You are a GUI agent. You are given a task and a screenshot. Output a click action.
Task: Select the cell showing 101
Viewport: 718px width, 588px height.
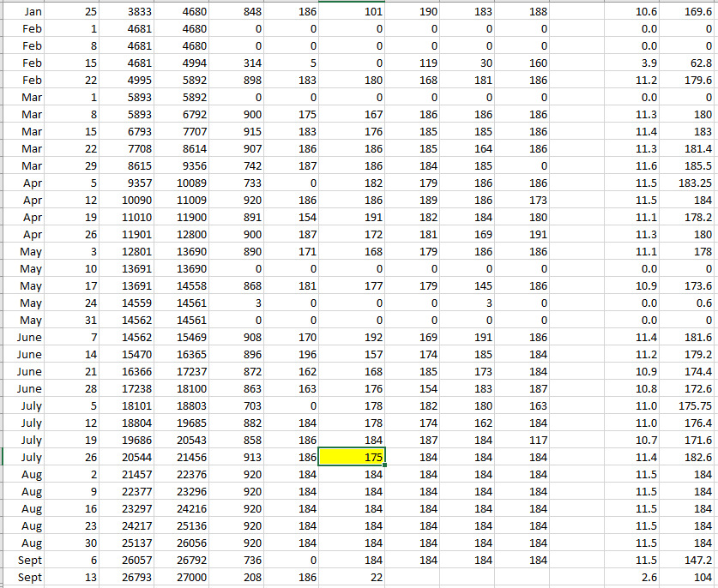pyautogui.click(x=352, y=9)
